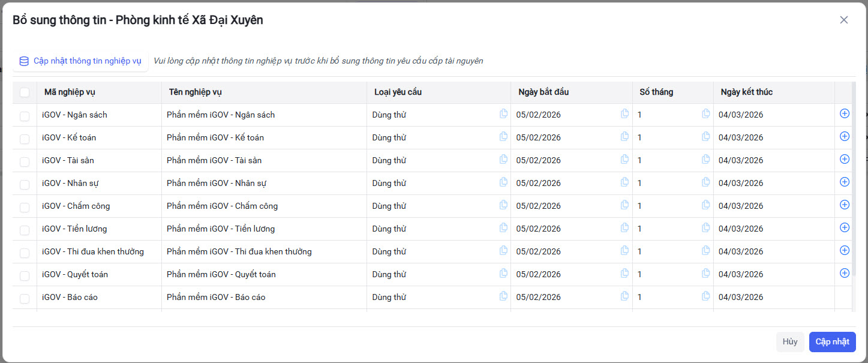Image resolution: width=868 pixels, height=363 pixels.
Task: Click the plus icon in iGOV - Ngân sách row
Action: click(x=845, y=113)
